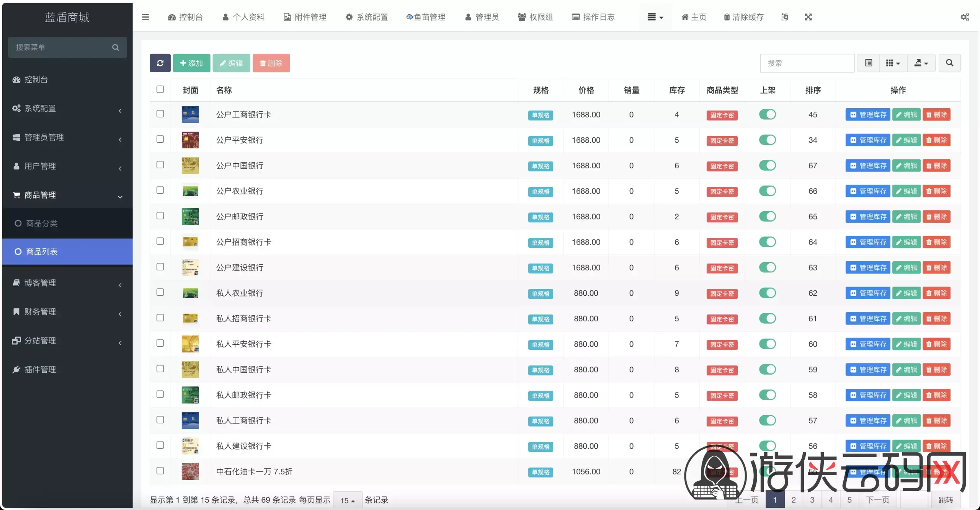Delete the 公户邮政银行 row

click(x=936, y=217)
